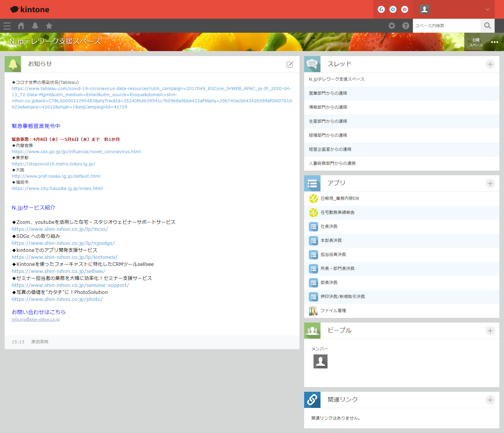Click the スレッド panel speech bubble icon

pyautogui.click(x=312, y=64)
